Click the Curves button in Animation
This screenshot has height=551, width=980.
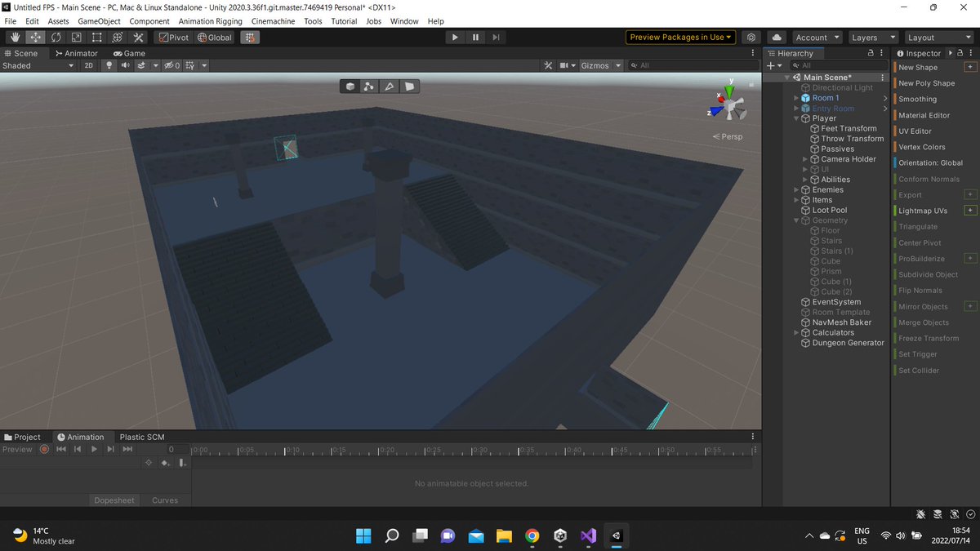tap(165, 500)
